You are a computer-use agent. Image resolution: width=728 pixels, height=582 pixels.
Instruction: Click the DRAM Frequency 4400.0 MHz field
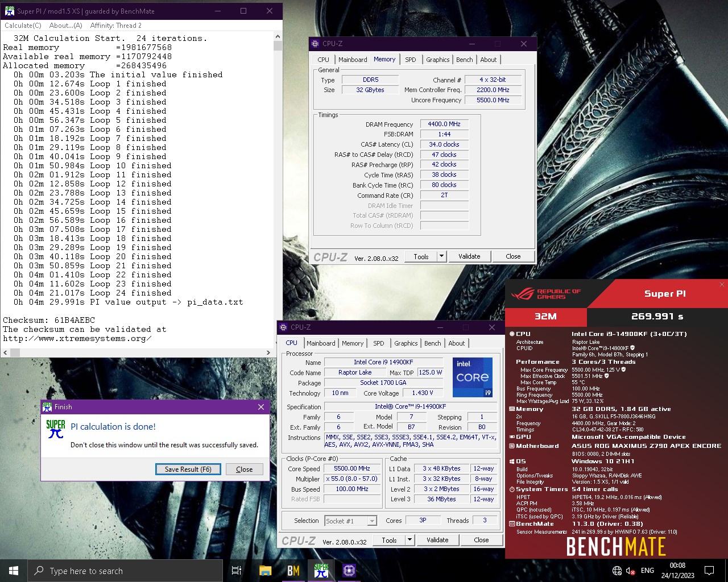click(444, 124)
